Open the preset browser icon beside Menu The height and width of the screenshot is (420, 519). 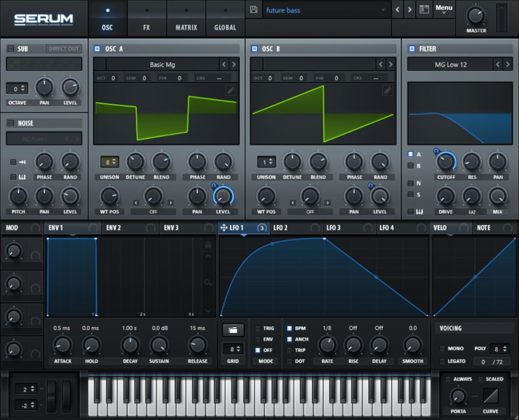(x=424, y=9)
